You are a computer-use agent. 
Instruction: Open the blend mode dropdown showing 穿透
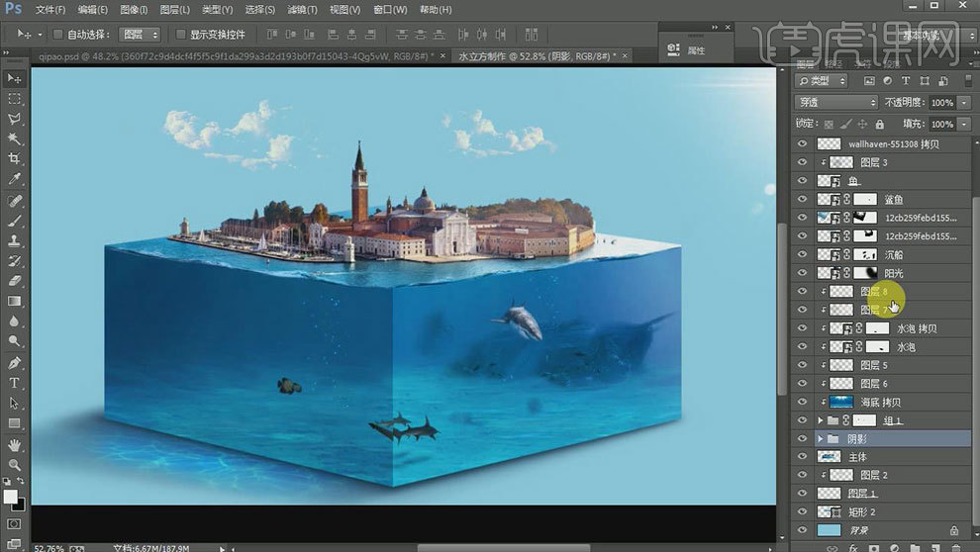pos(837,102)
